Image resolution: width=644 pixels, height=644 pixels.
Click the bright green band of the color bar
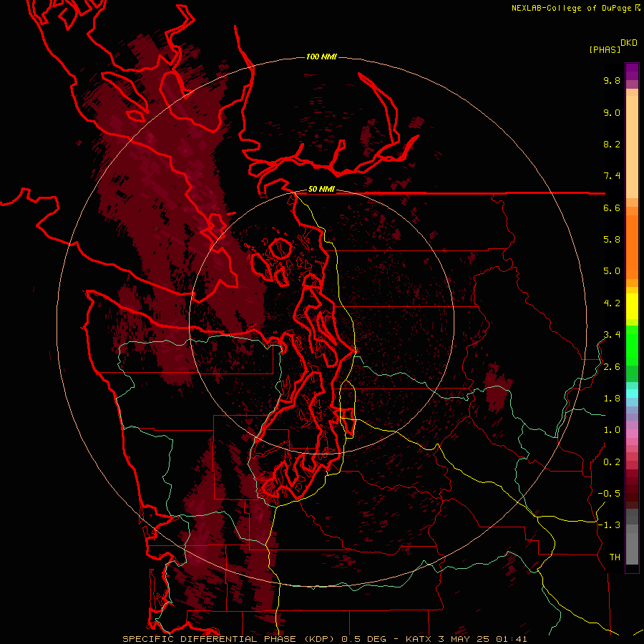click(x=632, y=345)
